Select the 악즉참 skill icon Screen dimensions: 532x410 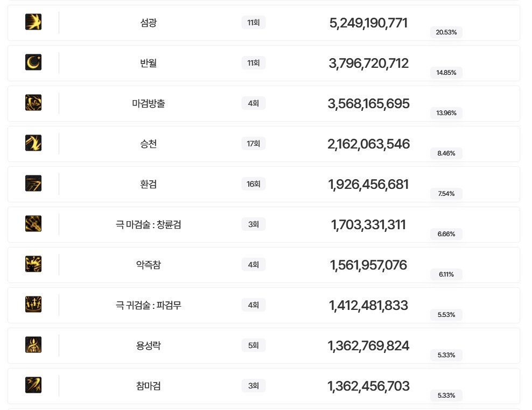click(x=33, y=264)
